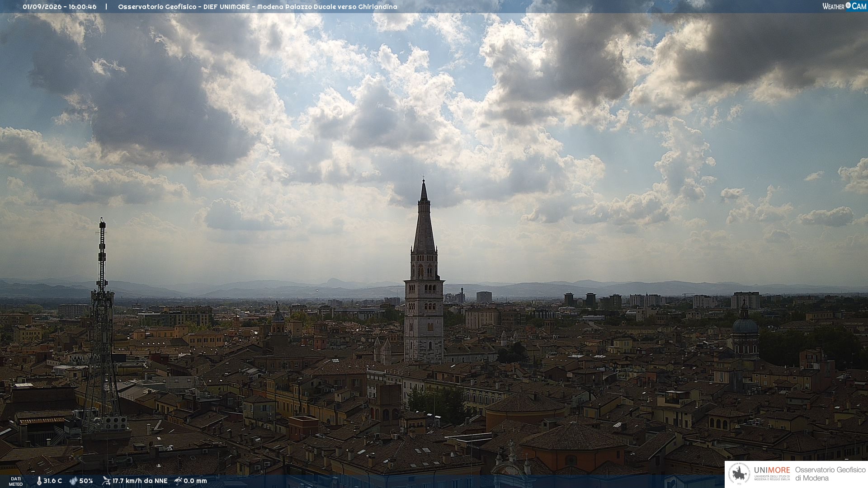The width and height of the screenshot is (868, 488).
Task: Click the wind anemometer icon
Action: point(106,481)
